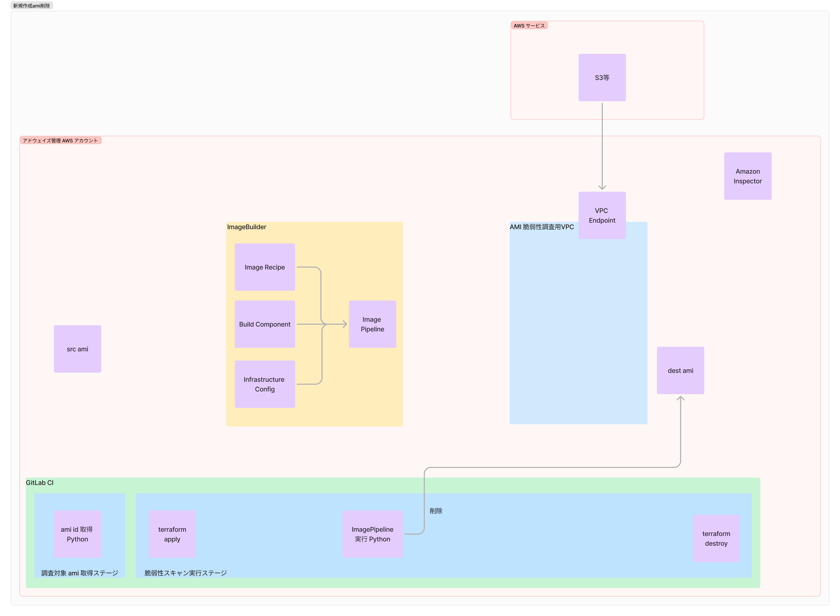Viewport: 840px width, 616px height.
Task: Click the GitLab CI group title
Action: click(x=40, y=482)
